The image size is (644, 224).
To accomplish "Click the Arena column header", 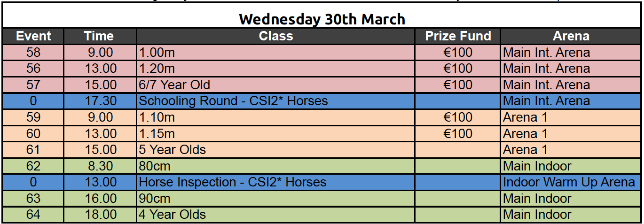I will tap(571, 36).
